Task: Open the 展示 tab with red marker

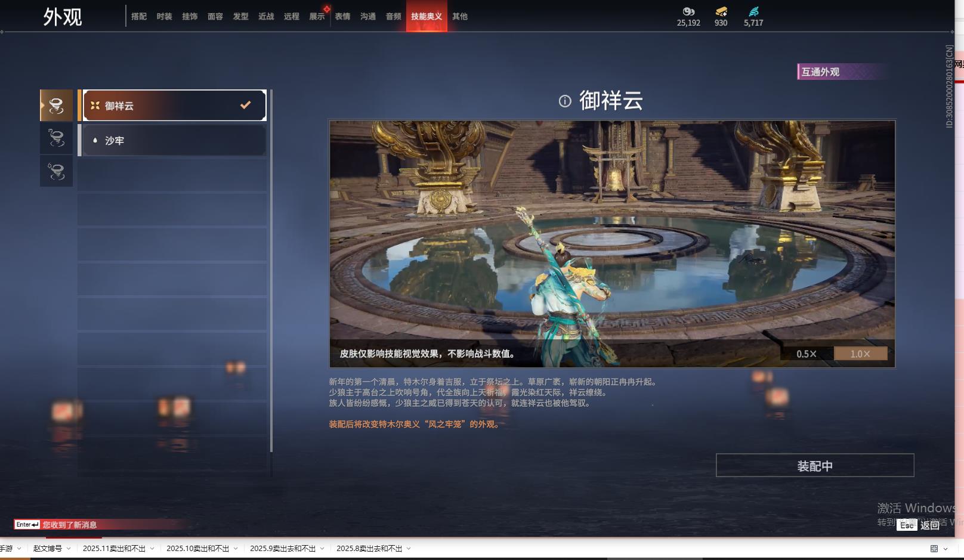Action: tap(317, 17)
